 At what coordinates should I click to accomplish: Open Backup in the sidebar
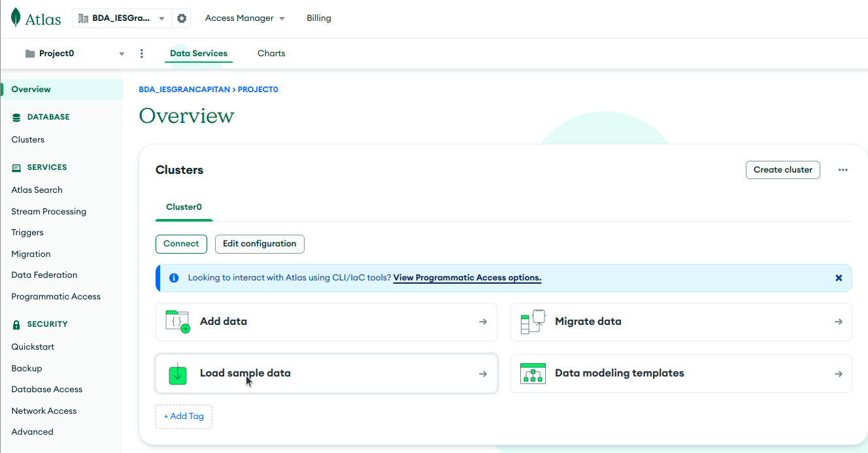pyautogui.click(x=27, y=369)
